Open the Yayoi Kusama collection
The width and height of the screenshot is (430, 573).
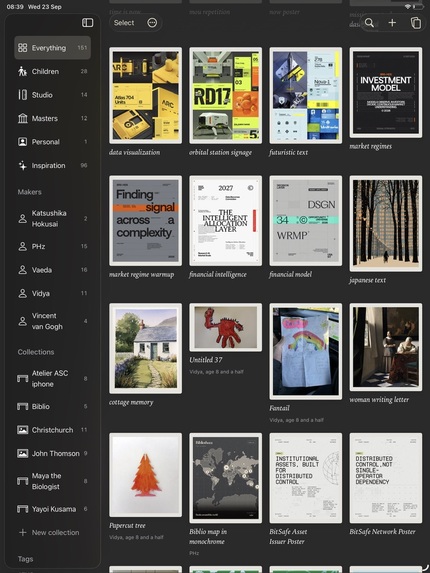[53, 509]
